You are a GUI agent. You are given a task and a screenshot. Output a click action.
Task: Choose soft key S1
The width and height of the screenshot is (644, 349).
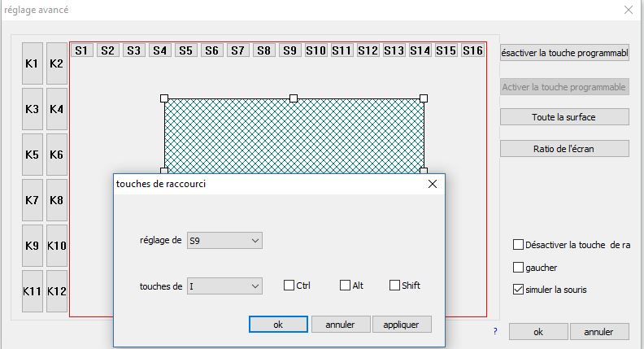tap(82, 50)
